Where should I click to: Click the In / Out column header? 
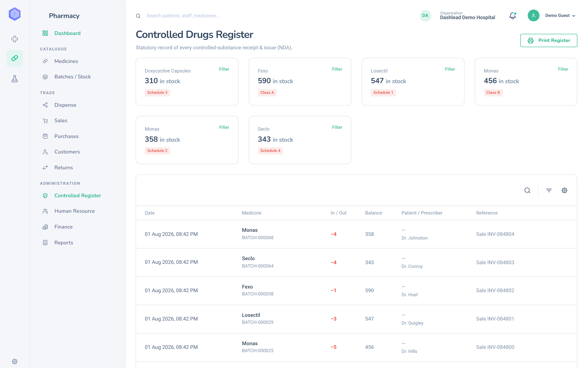(338, 213)
